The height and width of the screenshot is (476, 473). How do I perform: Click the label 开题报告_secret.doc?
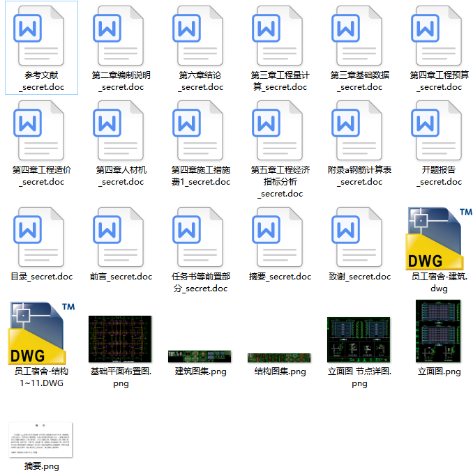point(440,176)
